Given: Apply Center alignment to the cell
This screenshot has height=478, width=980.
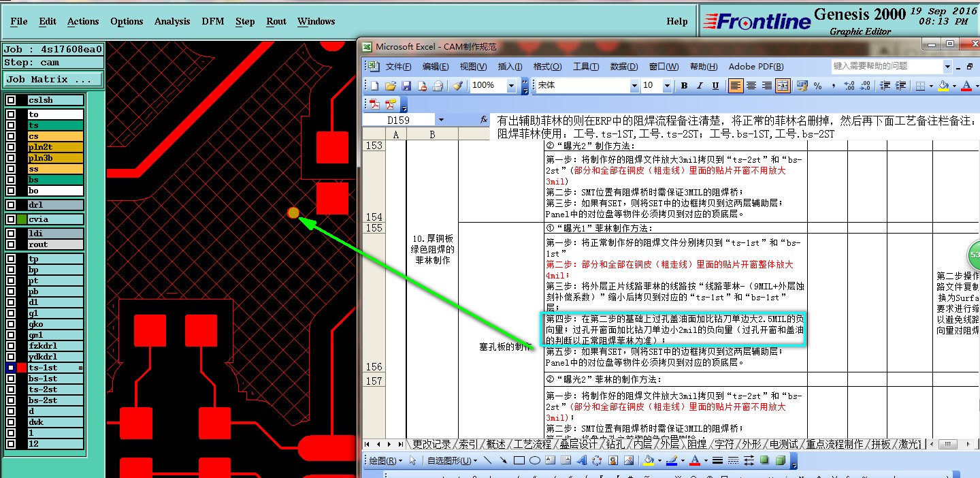Looking at the screenshot, I should [x=751, y=86].
